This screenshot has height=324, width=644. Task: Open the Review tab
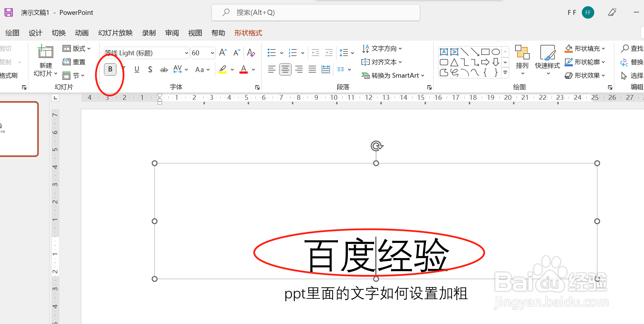pyautogui.click(x=172, y=33)
